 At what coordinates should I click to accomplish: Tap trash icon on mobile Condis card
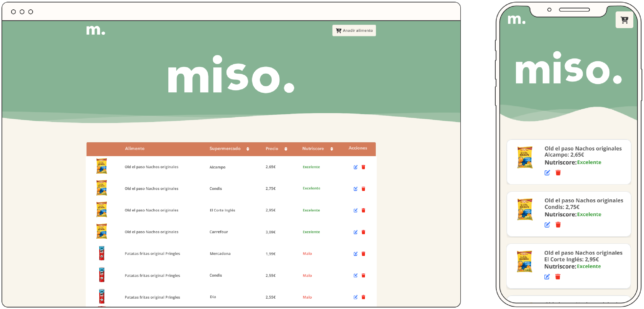[x=558, y=225]
